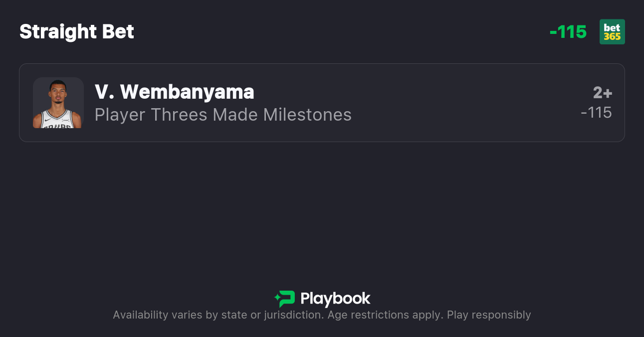This screenshot has width=644, height=337.
Task: Click the word 'jurisdiction' in the footer
Action: [293, 315]
